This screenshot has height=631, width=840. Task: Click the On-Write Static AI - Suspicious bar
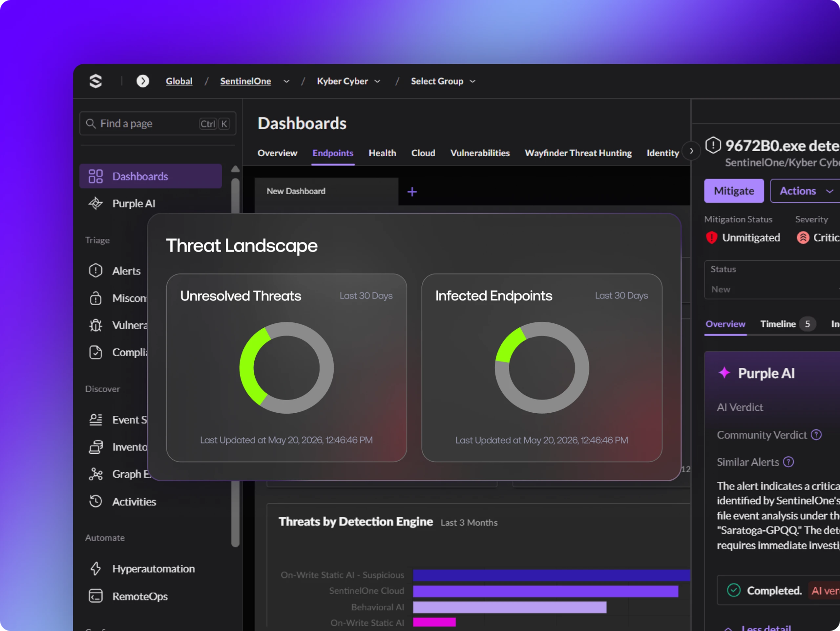pos(551,575)
